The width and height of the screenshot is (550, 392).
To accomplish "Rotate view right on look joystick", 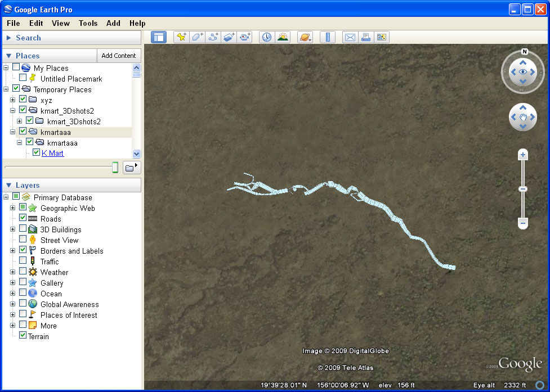I will click(x=533, y=72).
